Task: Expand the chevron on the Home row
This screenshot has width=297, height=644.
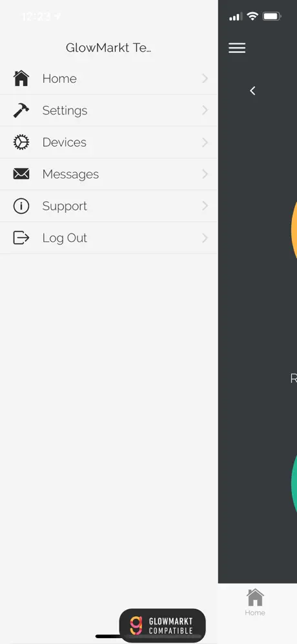Action: (x=205, y=78)
